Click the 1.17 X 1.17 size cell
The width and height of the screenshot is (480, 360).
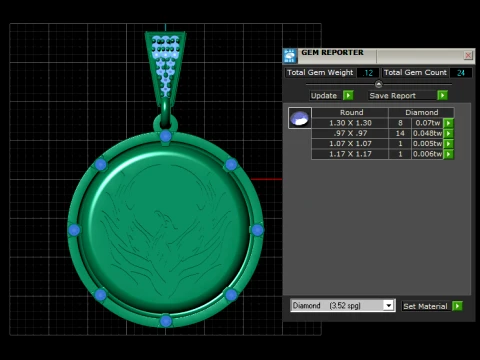coord(350,154)
